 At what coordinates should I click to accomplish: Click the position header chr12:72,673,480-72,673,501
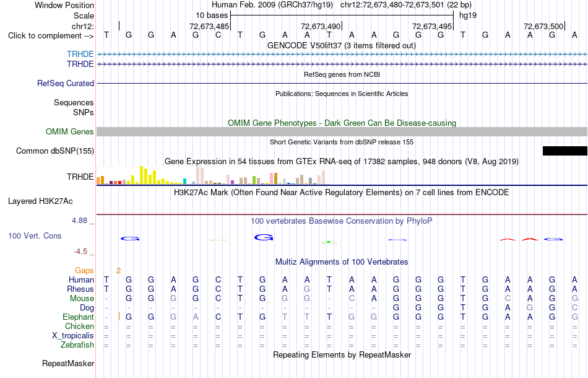point(392,5)
